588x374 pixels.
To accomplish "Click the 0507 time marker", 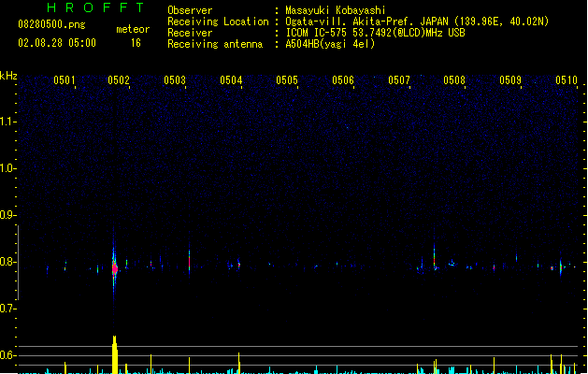I will pos(399,80).
